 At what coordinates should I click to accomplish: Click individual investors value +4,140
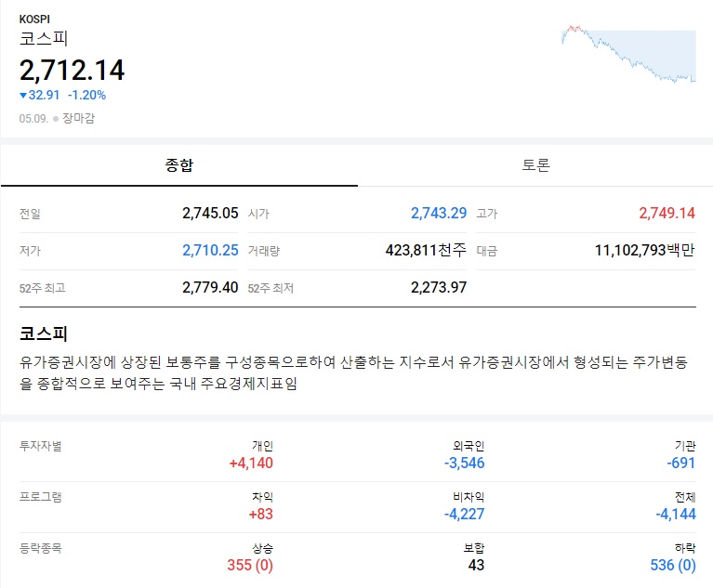251,463
